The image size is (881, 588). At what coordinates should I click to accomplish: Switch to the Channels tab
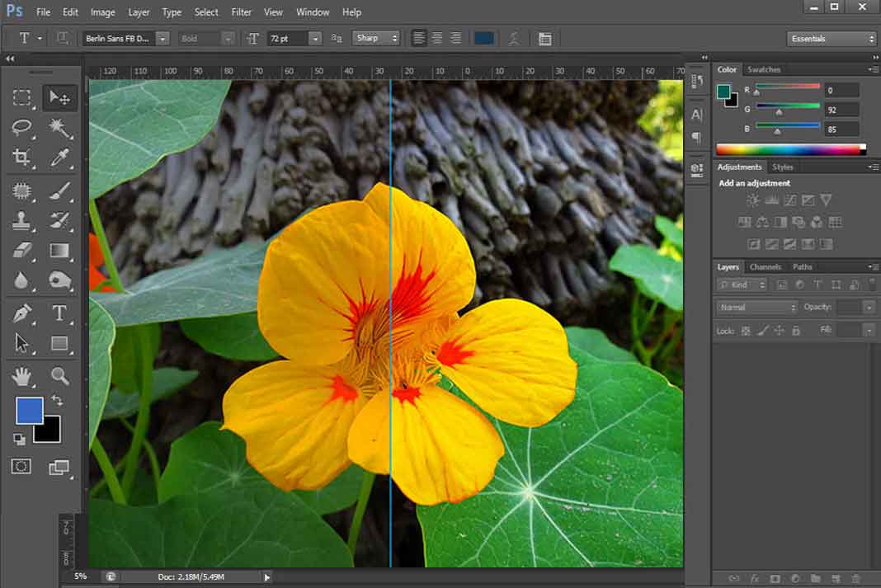click(x=766, y=266)
